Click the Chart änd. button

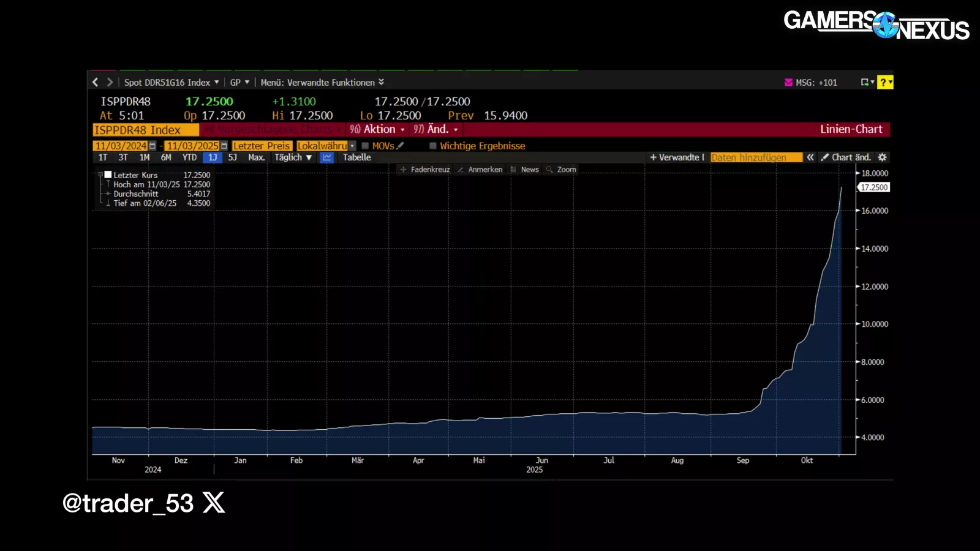tap(846, 157)
